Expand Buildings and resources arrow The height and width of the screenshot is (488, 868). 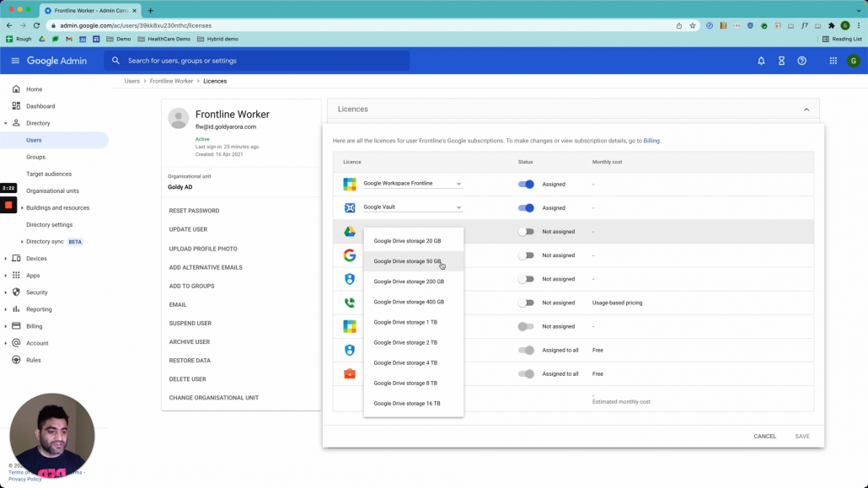(x=22, y=207)
